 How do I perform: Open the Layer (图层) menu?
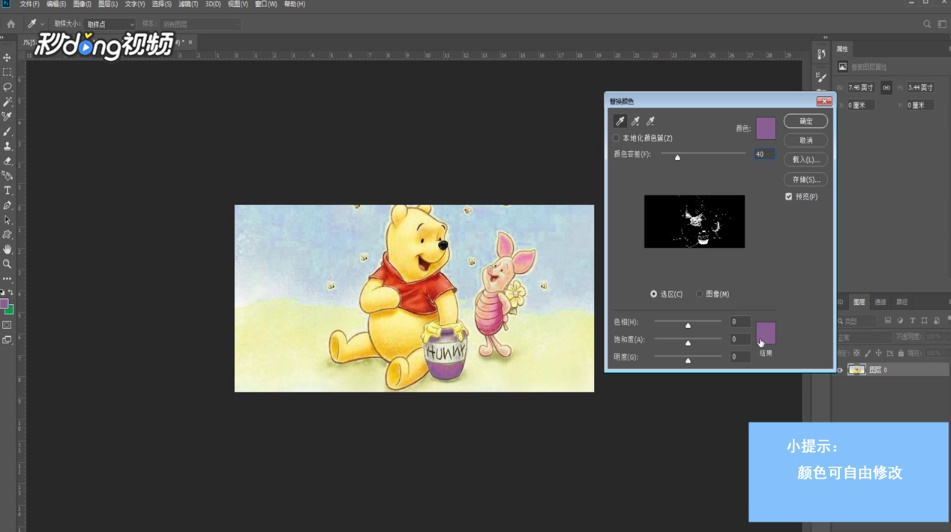pos(108,4)
